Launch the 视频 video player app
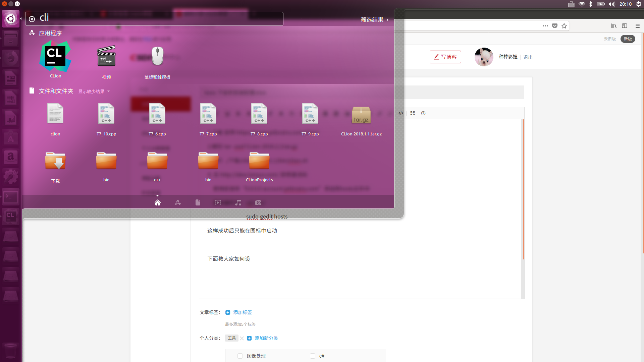The height and width of the screenshot is (362, 644). pos(106,57)
